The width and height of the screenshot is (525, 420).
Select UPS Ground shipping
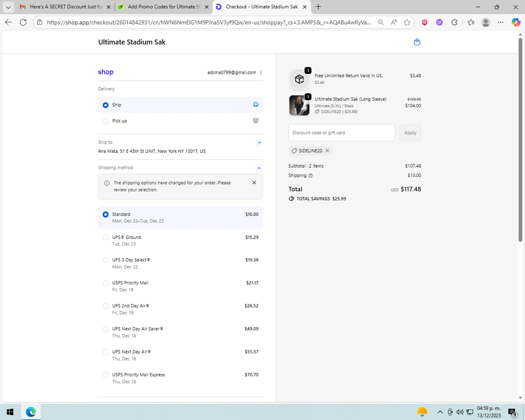point(181,240)
